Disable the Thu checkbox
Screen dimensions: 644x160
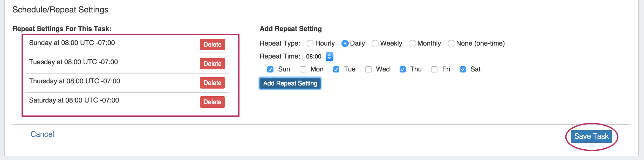403,69
